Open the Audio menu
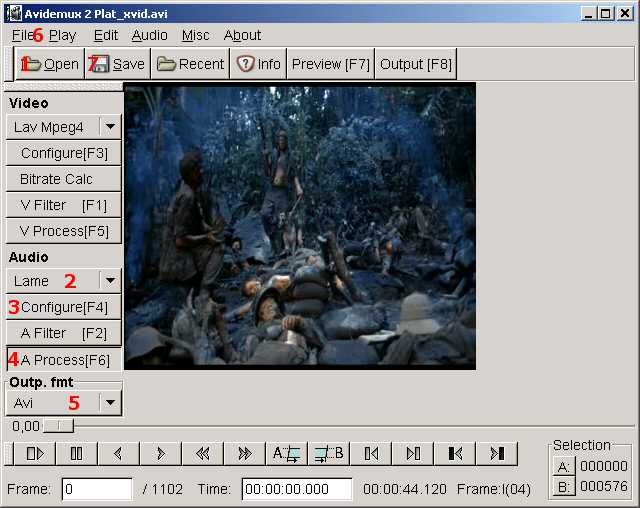 coord(149,35)
